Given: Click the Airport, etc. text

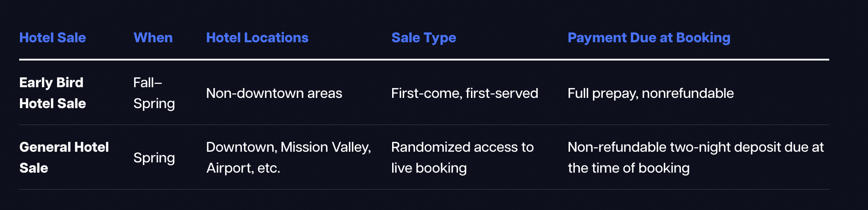Looking at the screenshot, I should (243, 168).
